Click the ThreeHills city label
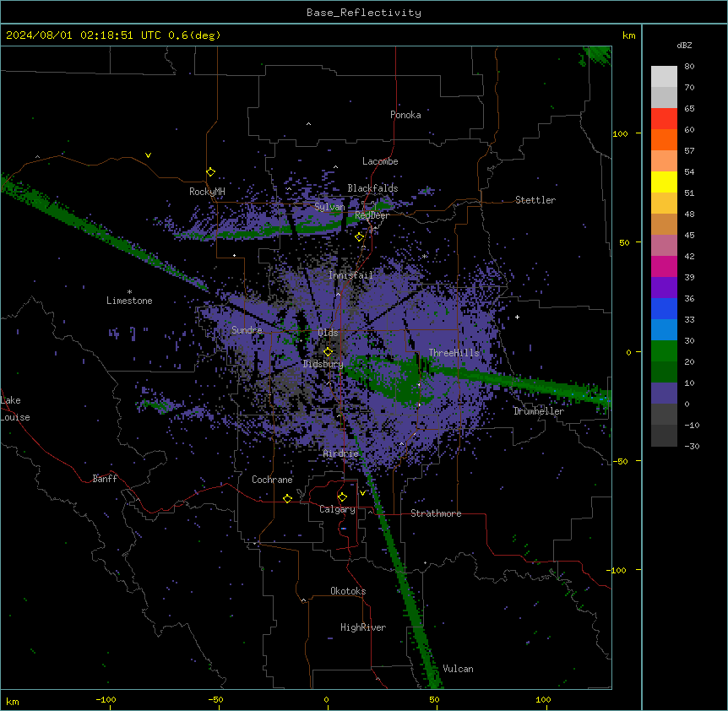728x711 pixels. click(454, 353)
